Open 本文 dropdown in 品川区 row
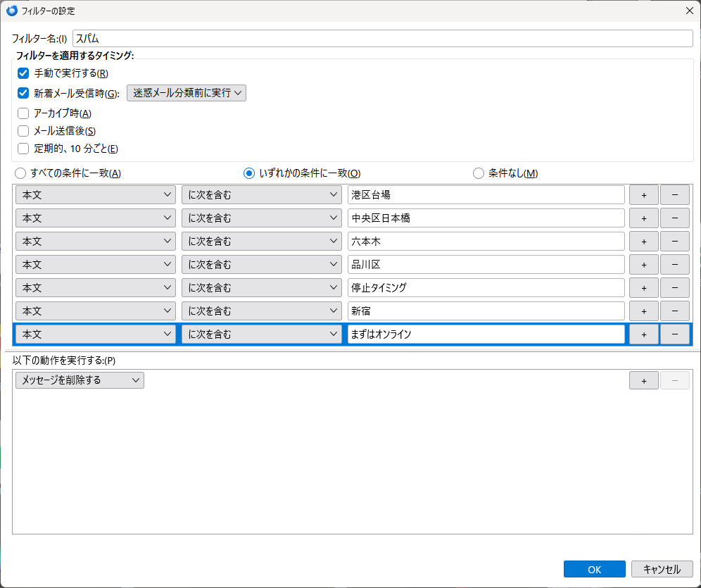Viewport: 701px width, 588px height. pos(96,265)
